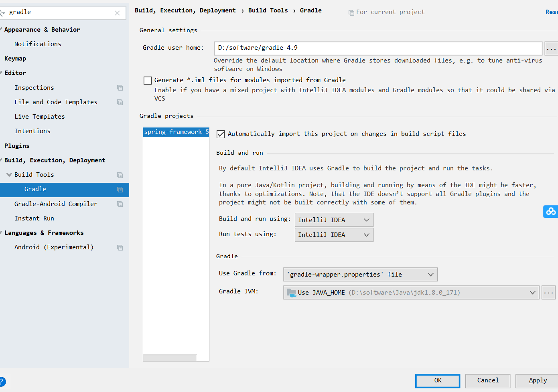This screenshot has width=558, height=392.
Task: Open the Run tests using dropdown
Action: pyautogui.click(x=334, y=235)
